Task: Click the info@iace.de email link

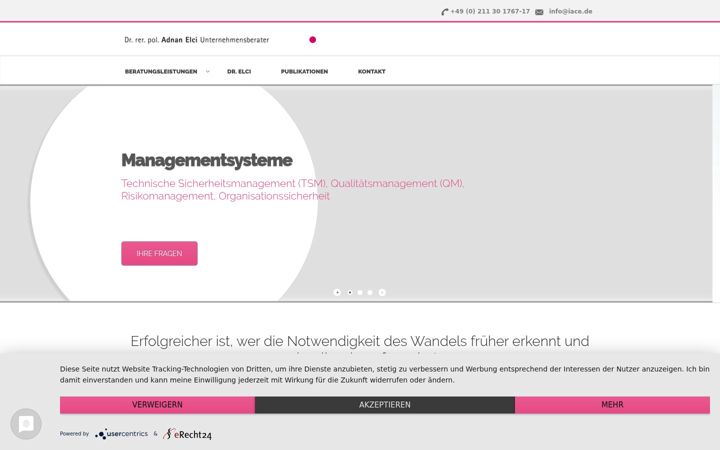Action: point(571,11)
